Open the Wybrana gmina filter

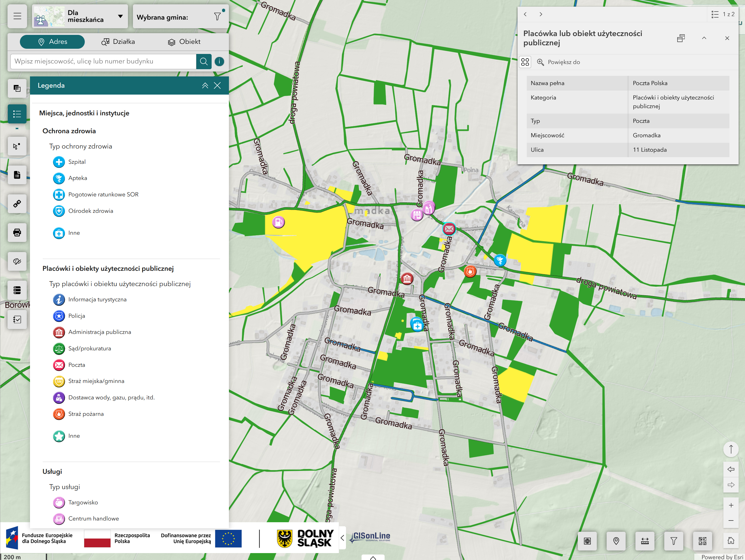coord(218,17)
